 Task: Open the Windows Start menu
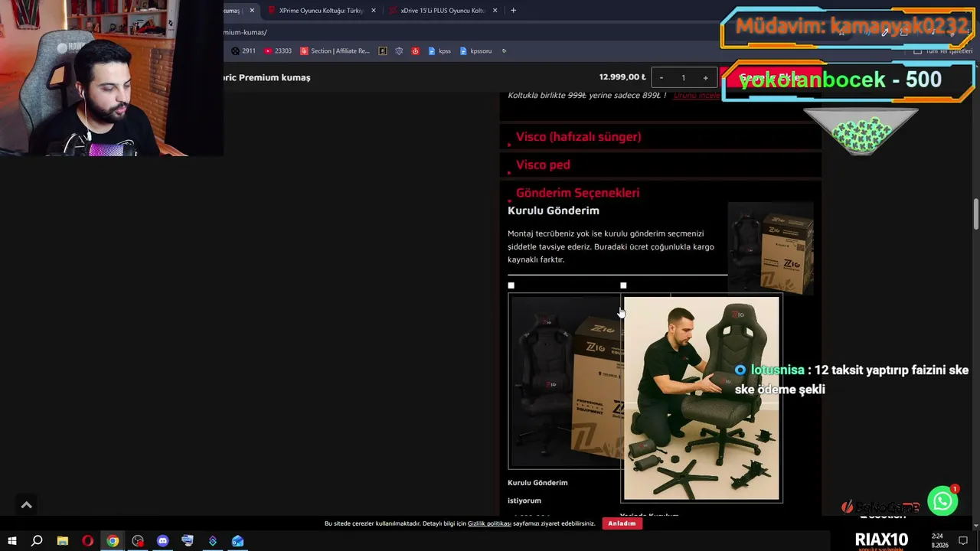(x=11, y=541)
